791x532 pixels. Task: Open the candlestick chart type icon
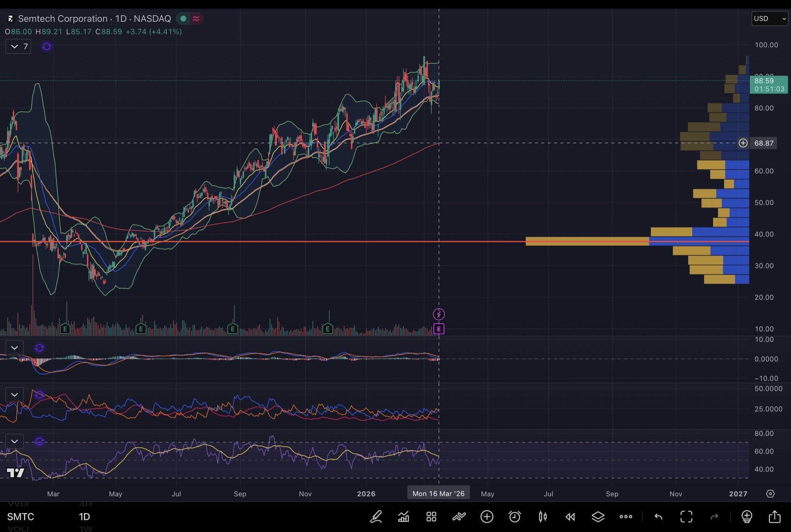pos(543,517)
